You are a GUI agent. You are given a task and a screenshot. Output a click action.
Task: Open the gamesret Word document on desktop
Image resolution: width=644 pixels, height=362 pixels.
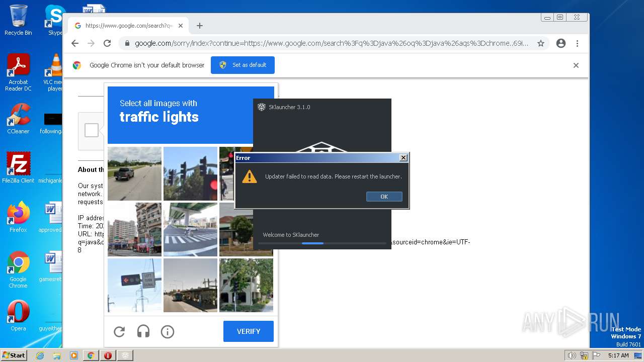(50, 266)
